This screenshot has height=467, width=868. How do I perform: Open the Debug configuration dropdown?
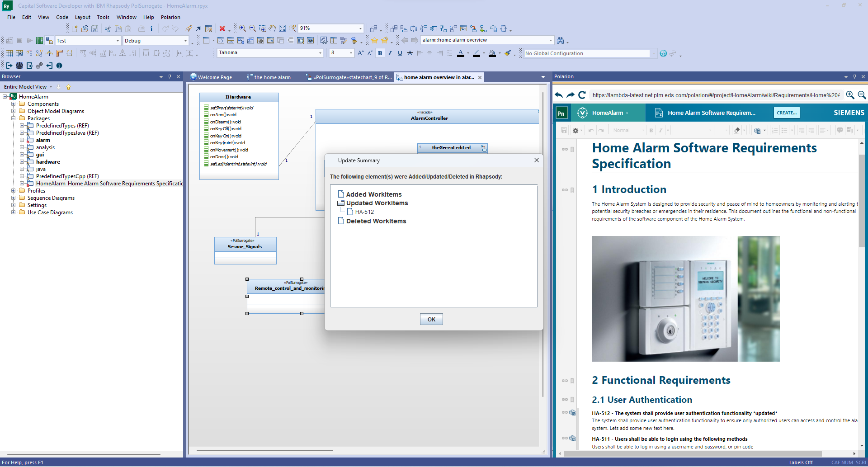185,41
